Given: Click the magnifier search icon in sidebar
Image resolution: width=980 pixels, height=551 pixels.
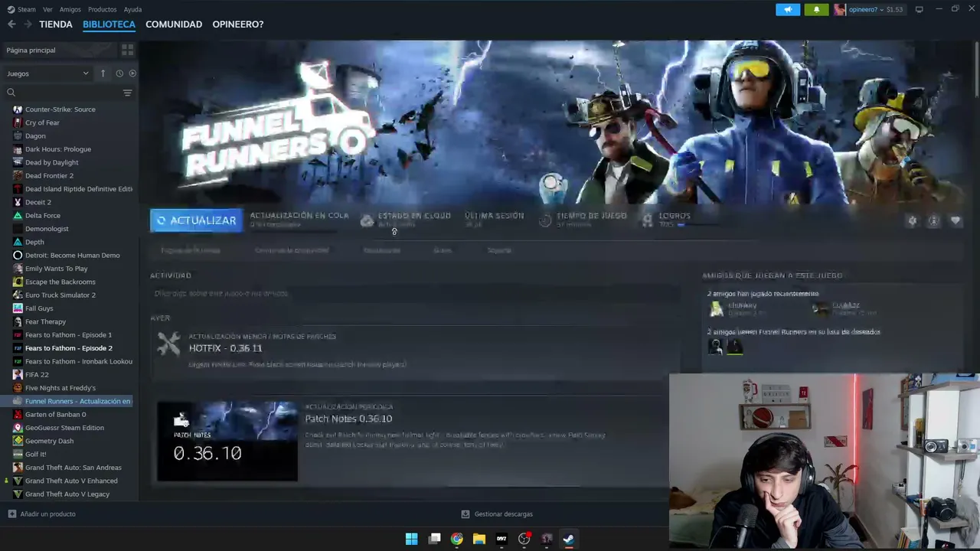Looking at the screenshot, I should [11, 93].
